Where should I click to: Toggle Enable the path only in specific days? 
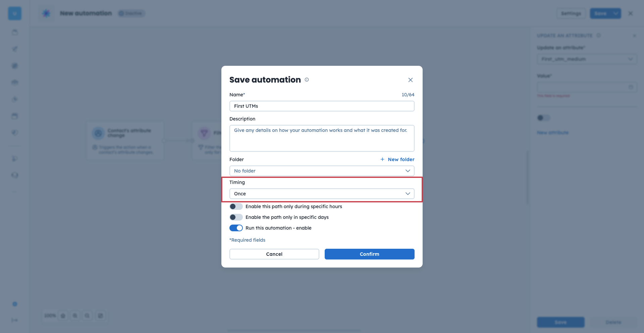[236, 217]
